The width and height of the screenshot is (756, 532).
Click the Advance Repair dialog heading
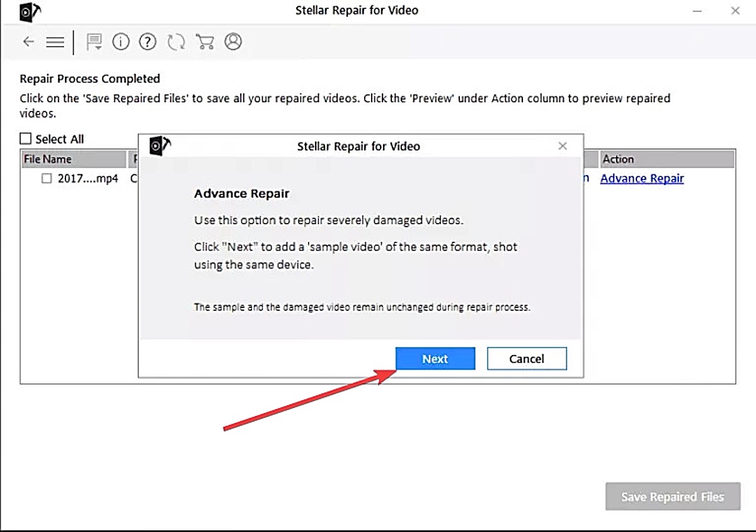(242, 194)
